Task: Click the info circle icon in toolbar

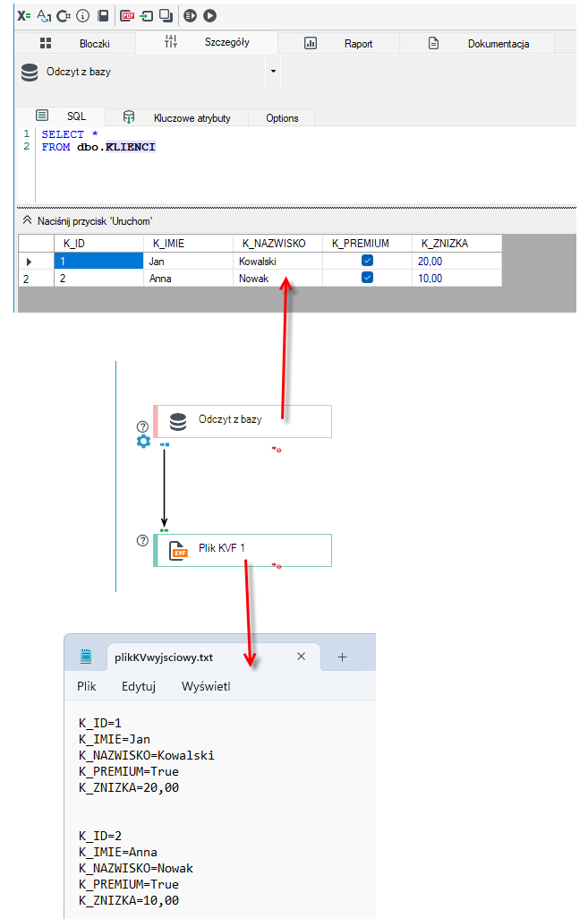Action: click(83, 16)
